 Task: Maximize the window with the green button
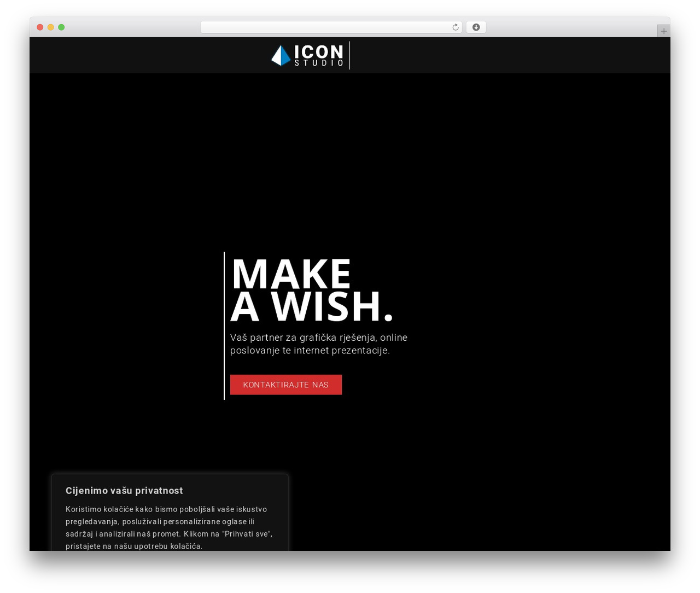pos(61,27)
